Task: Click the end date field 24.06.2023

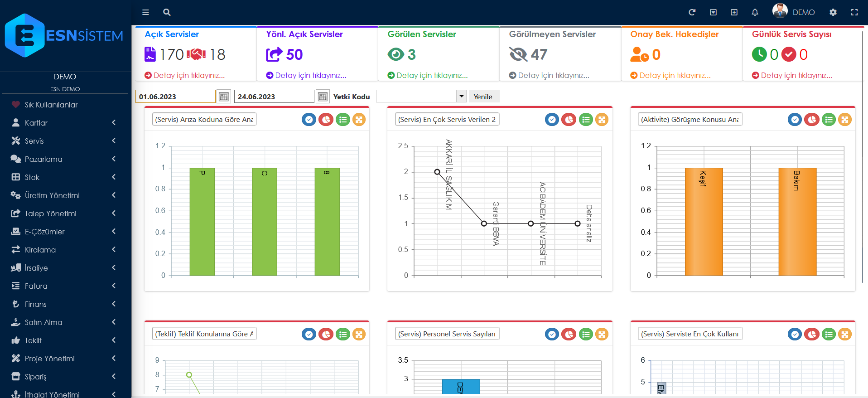Action: [274, 97]
